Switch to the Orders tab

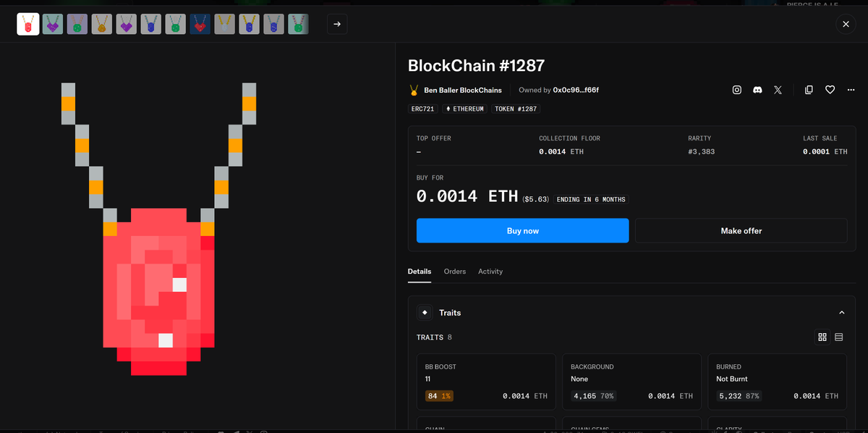click(455, 272)
